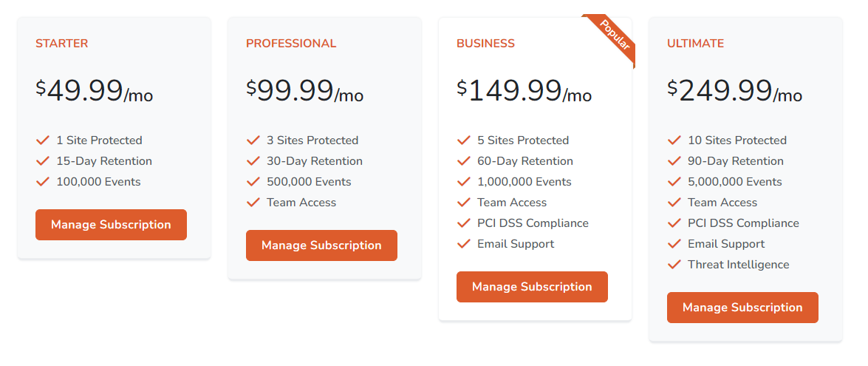The width and height of the screenshot is (868, 366).
Task: Click checkmark next to PCI DSS Compliance in Business
Action: [464, 223]
